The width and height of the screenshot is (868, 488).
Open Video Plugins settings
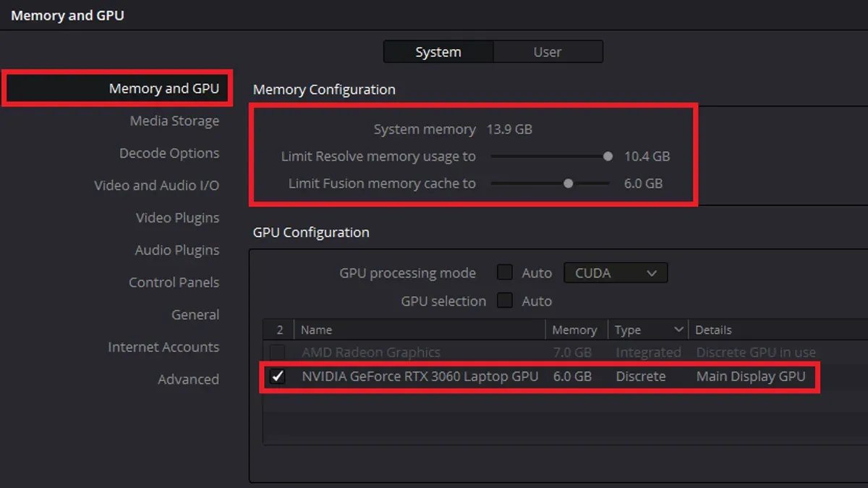(x=177, y=218)
